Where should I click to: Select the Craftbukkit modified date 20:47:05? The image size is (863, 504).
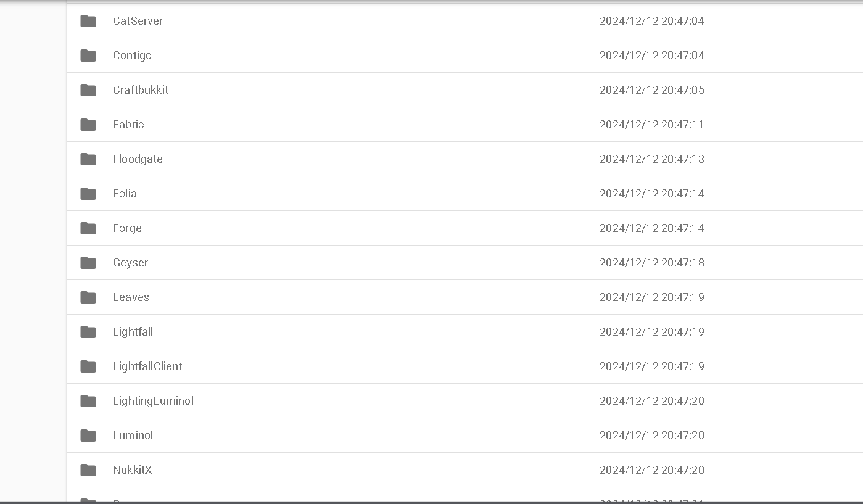652,90
